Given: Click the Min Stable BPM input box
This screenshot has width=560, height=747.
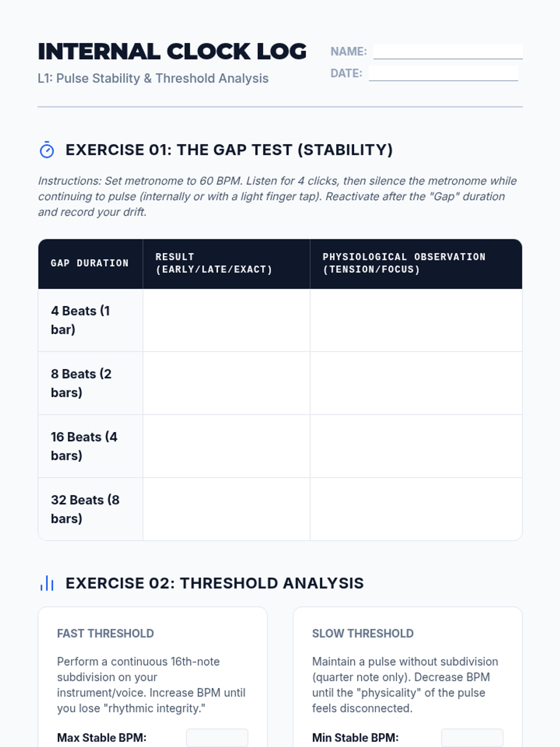Looking at the screenshot, I should tap(472, 738).
